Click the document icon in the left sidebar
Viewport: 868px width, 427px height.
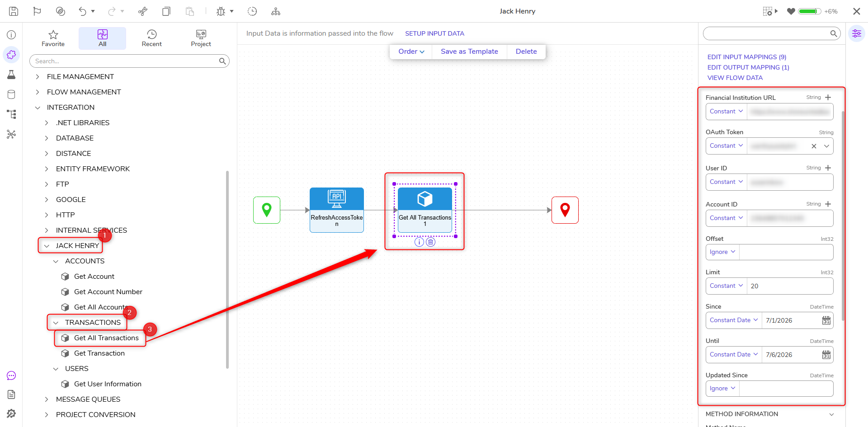pyautogui.click(x=11, y=394)
